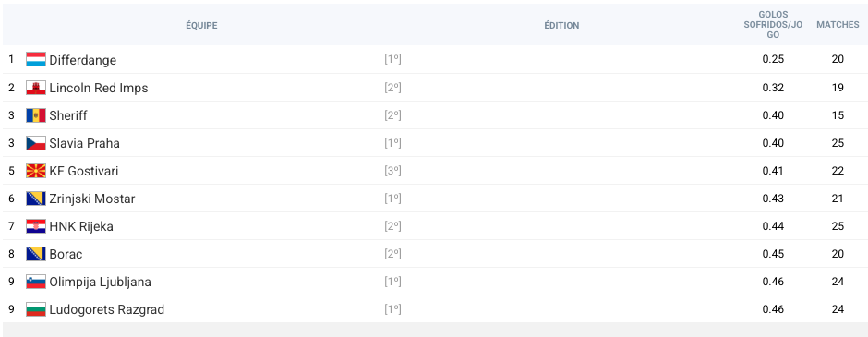Click the Moldova flag next to Sheriff

[x=36, y=115]
